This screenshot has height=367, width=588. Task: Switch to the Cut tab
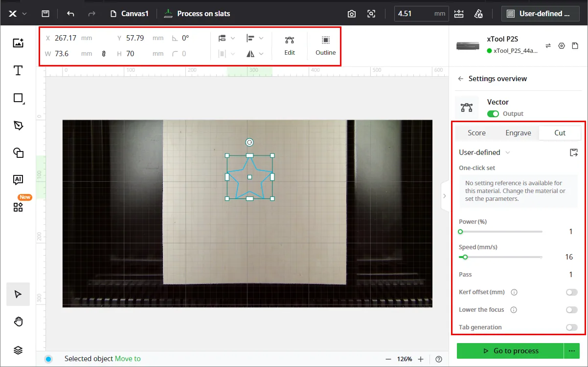coord(560,133)
